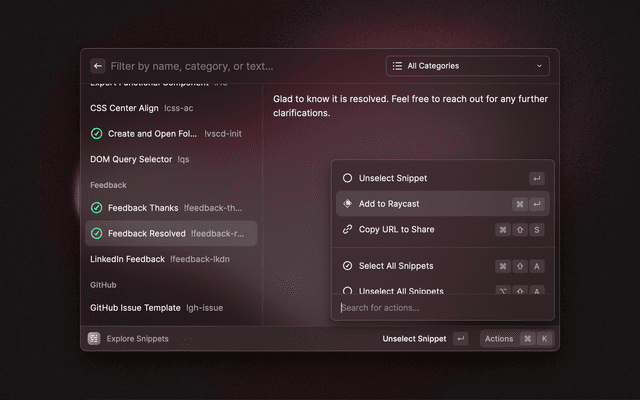Click the Add to Raycast icon
The height and width of the screenshot is (400, 640).
point(347,204)
